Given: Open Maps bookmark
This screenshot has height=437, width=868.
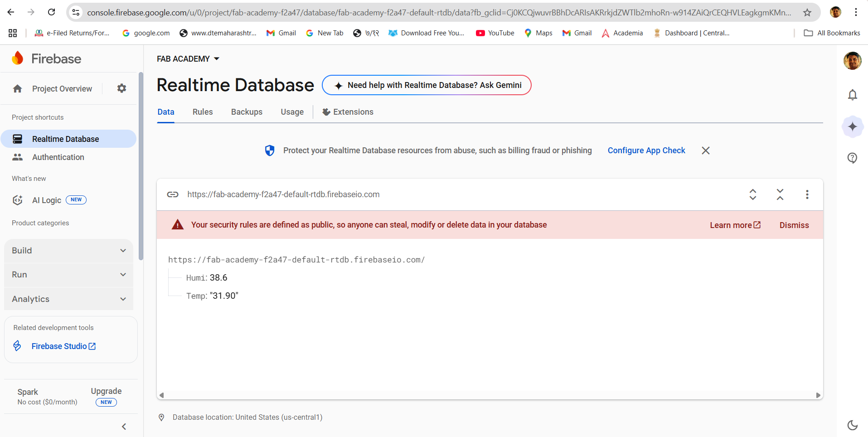Looking at the screenshot, I should coord(538,33).
